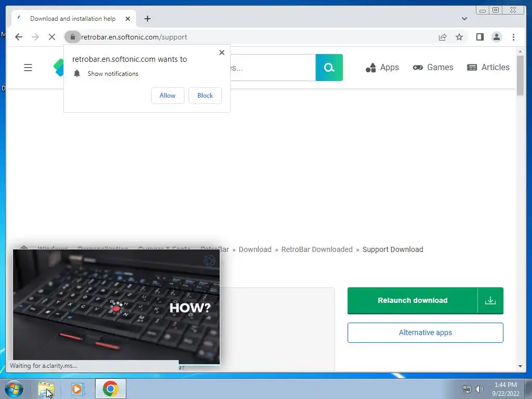532x399 pixels.
Task: Allow notifications from softonic
Action: pyautogui.click(x=168, y=96)
